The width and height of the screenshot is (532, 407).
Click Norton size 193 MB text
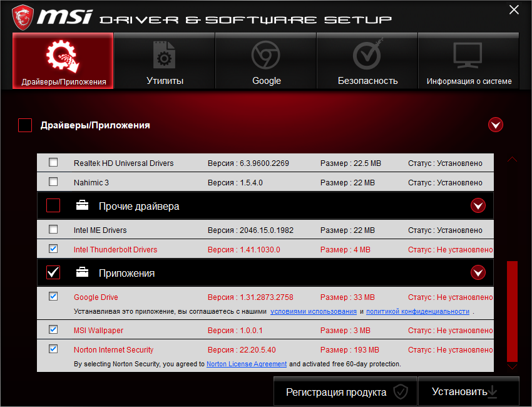coord(366,349)
